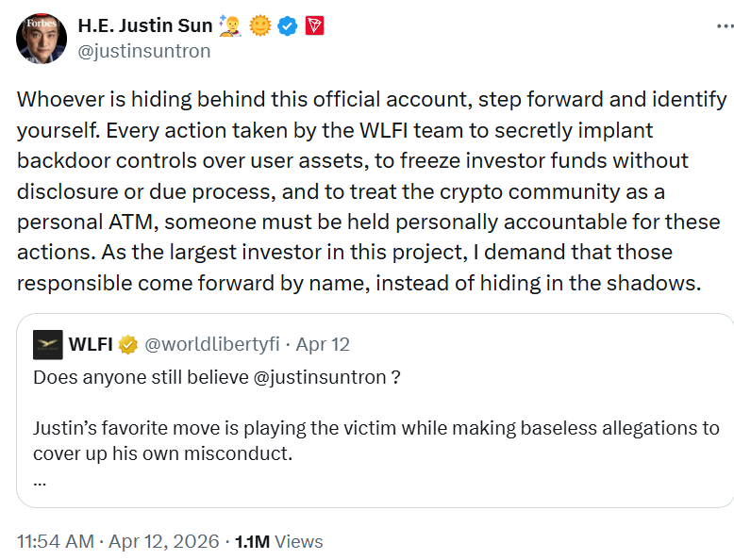Expand the quoted post via the ellipsis
The height and width of the screenshot is (560, 734).
pos(40,478)
